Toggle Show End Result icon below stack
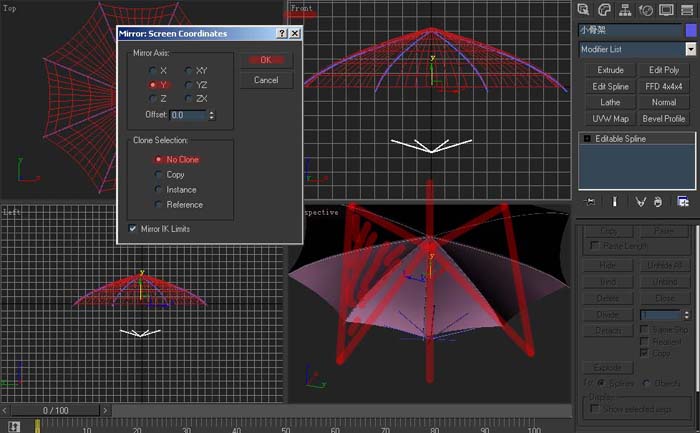 pyautogui.click(x=614, y=202)
